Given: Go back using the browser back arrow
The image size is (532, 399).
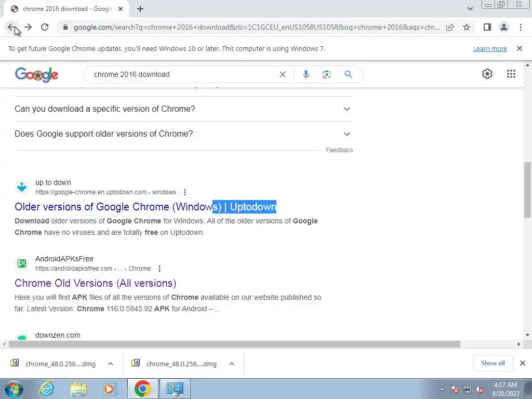Looking at the screenshot, I should pos(12,27).
